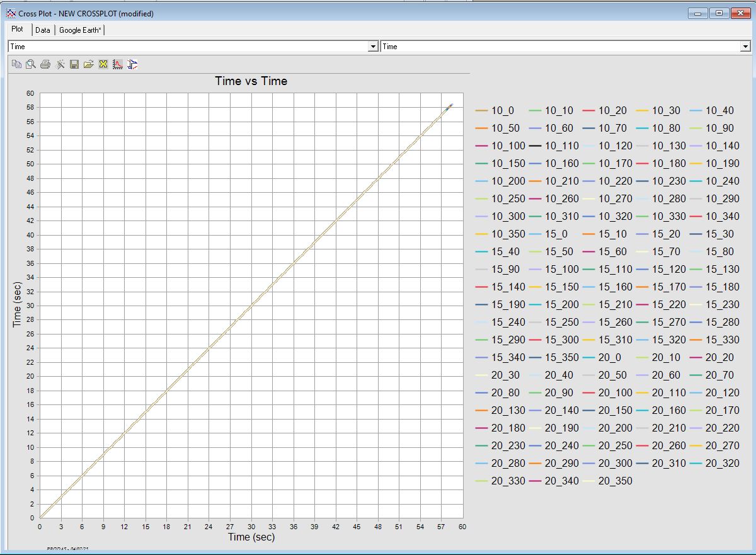The height and width of the screenshot is (555, 756).
Task: Click the Time vs Time chart title
Action: click(251, 81)
